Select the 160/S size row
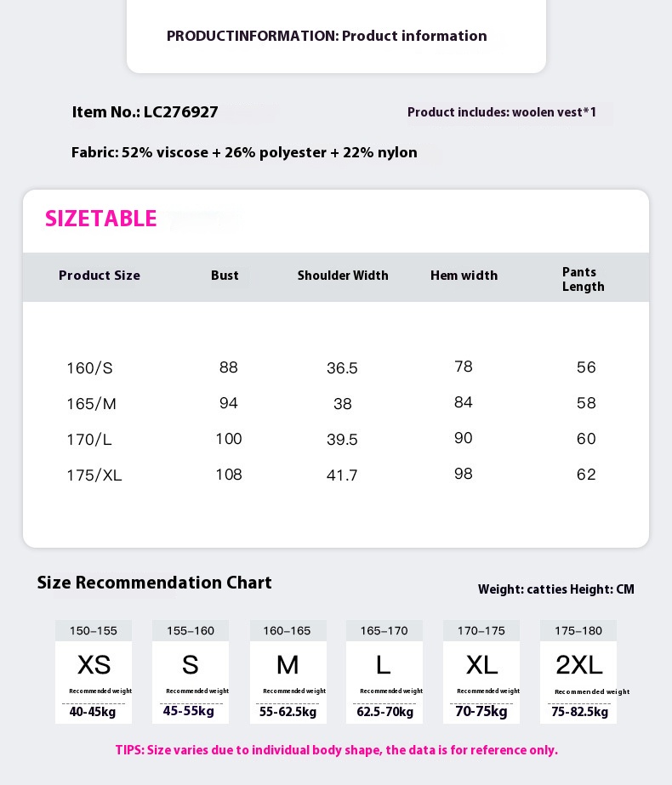672x785 pixels. click(x=335, y=367)
